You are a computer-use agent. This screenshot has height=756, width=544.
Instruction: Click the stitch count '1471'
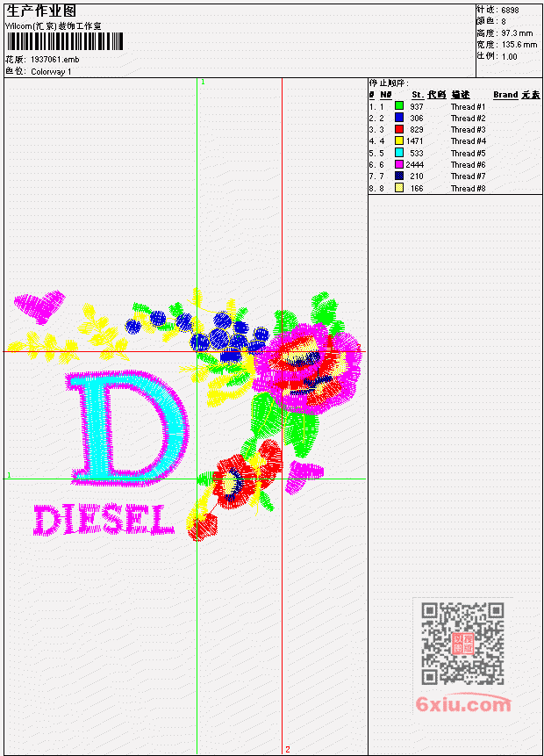[414, 141]
